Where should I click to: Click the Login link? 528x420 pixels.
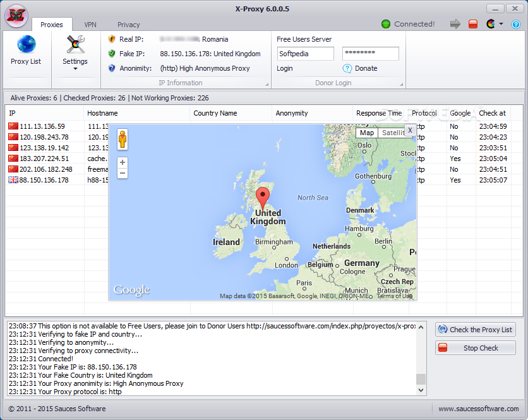285,68
